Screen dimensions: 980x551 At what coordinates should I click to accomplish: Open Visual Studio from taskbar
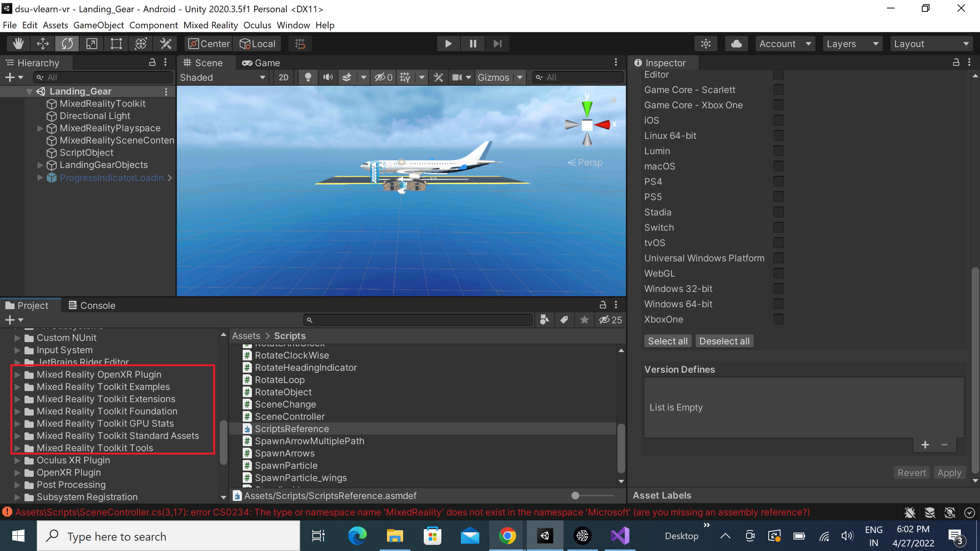[620, 536]
